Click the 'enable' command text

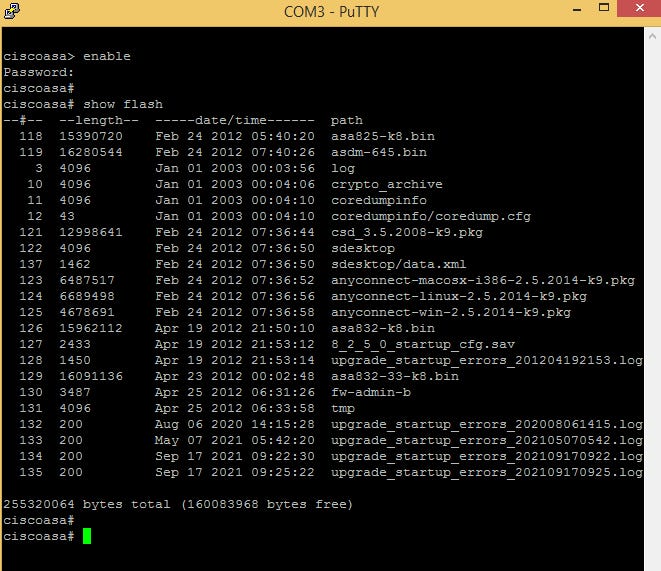click(x=107, y=56)
